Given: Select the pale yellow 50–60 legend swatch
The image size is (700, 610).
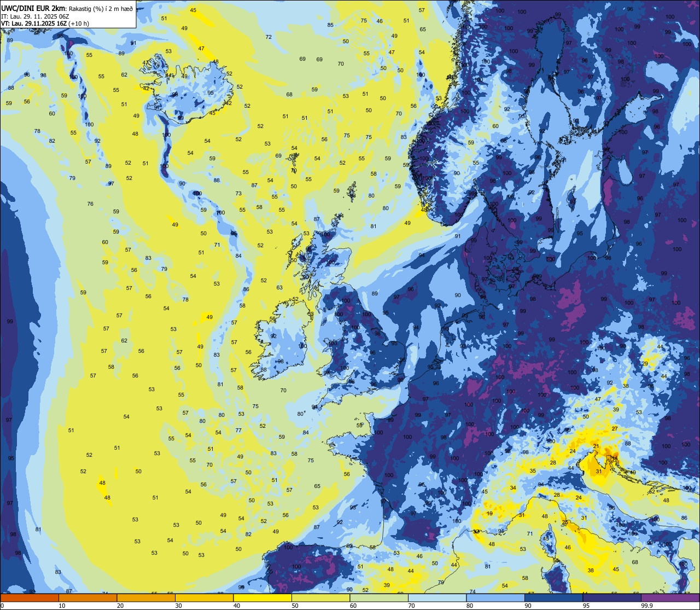Looking at the screenshot, I should pyautogui.click(x=320, y=597).
